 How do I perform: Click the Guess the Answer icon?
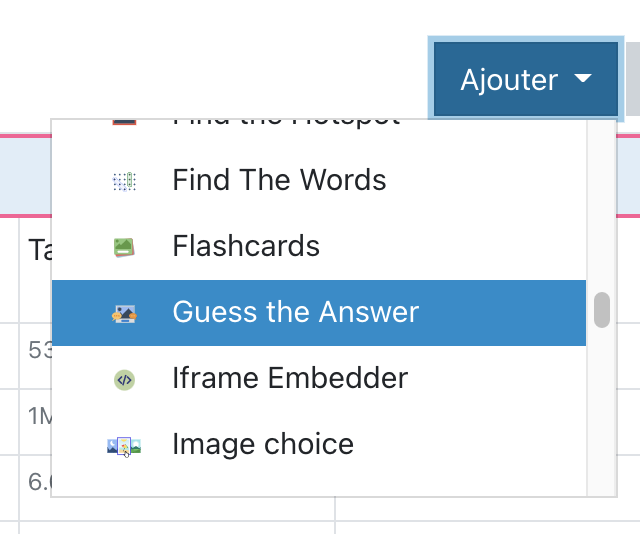click(x=124, y=313)
